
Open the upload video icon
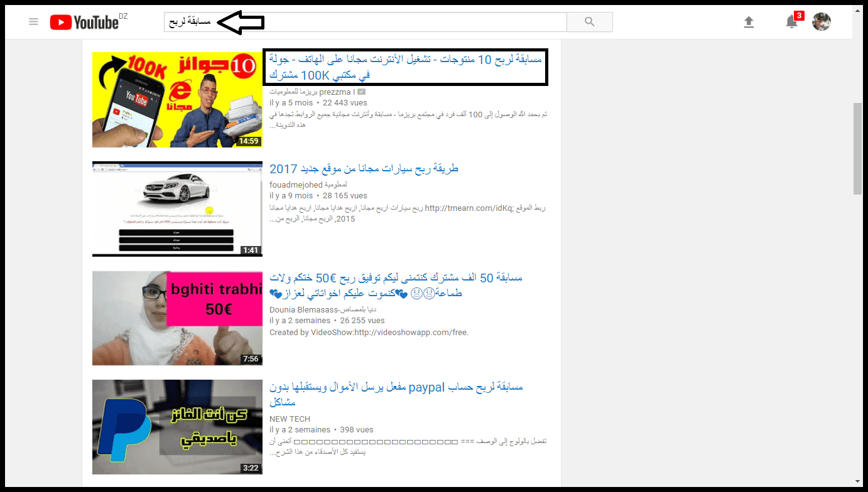[748, 22]
